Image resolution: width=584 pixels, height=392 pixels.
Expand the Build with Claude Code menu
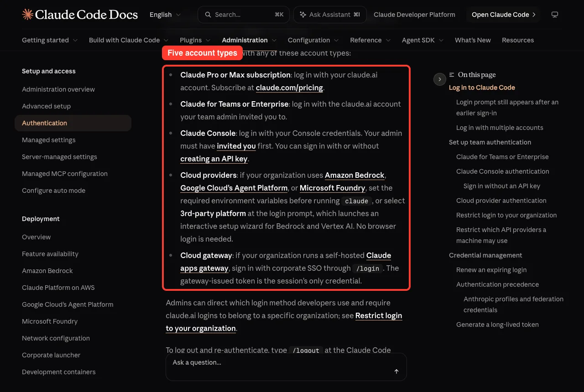129,40
